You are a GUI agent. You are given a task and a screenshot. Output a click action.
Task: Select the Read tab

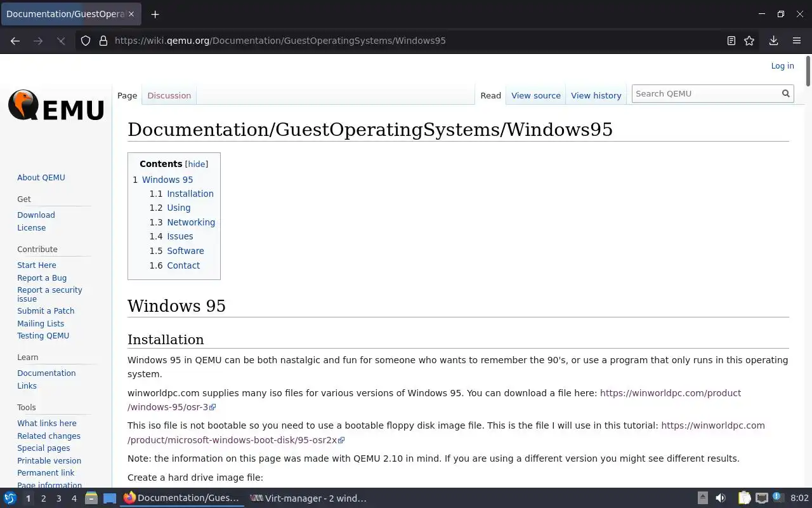click(x=490, y=95)
